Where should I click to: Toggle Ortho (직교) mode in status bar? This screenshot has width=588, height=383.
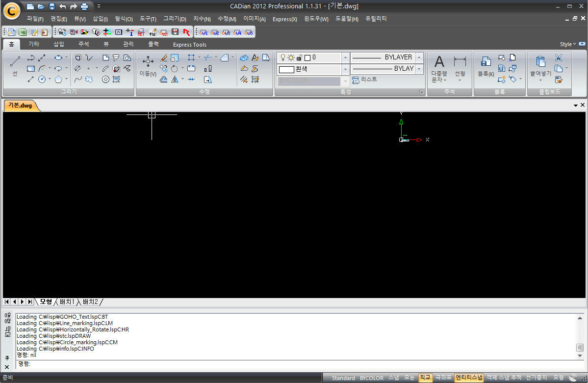(x=425, y=378)
